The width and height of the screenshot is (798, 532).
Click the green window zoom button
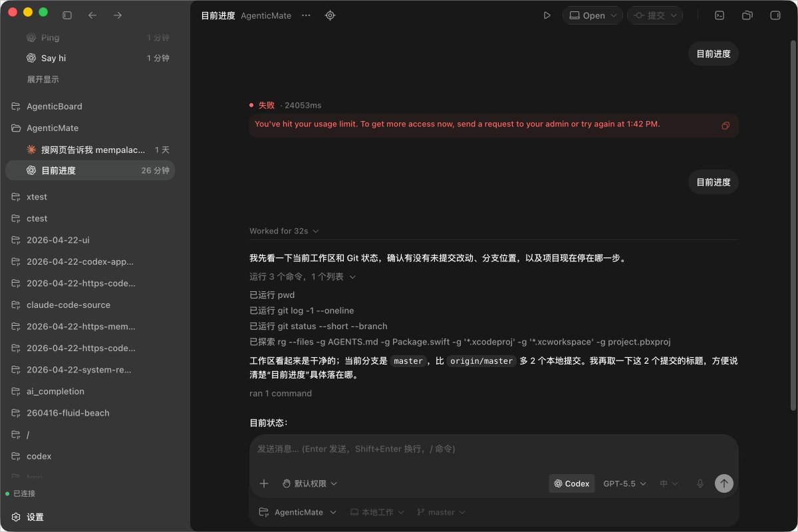[x=43, y=12]
